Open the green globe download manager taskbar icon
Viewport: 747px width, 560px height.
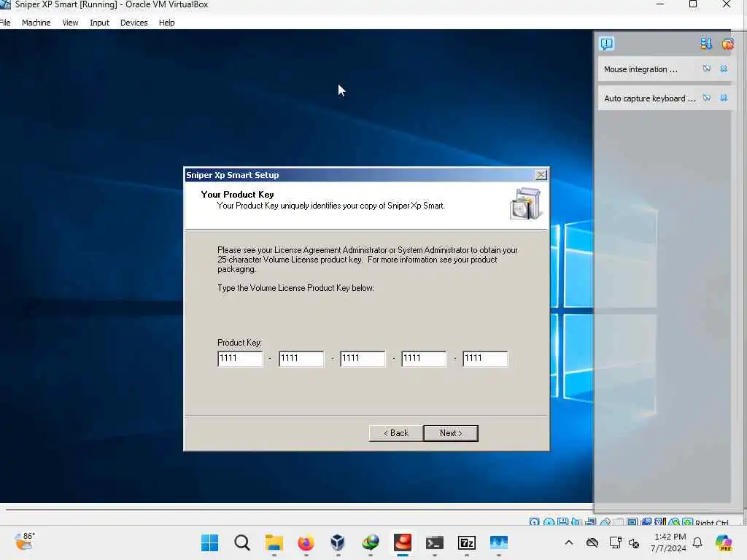(370, 542)
